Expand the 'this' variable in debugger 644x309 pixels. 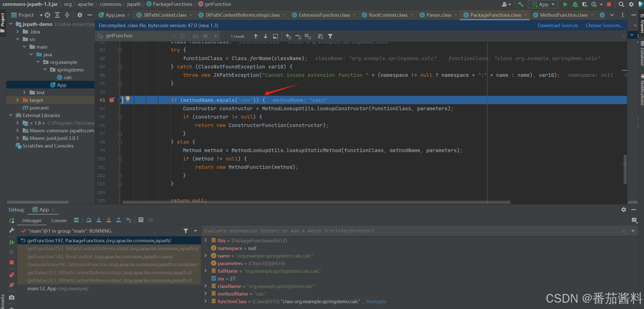[x=206, y=240]
